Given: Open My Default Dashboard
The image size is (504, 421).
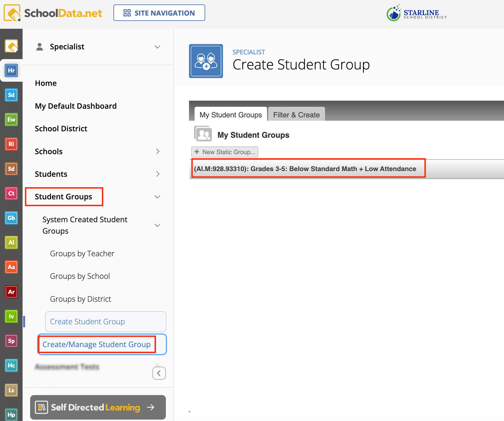Looking at the screenshot, I should tap(76, 106).
